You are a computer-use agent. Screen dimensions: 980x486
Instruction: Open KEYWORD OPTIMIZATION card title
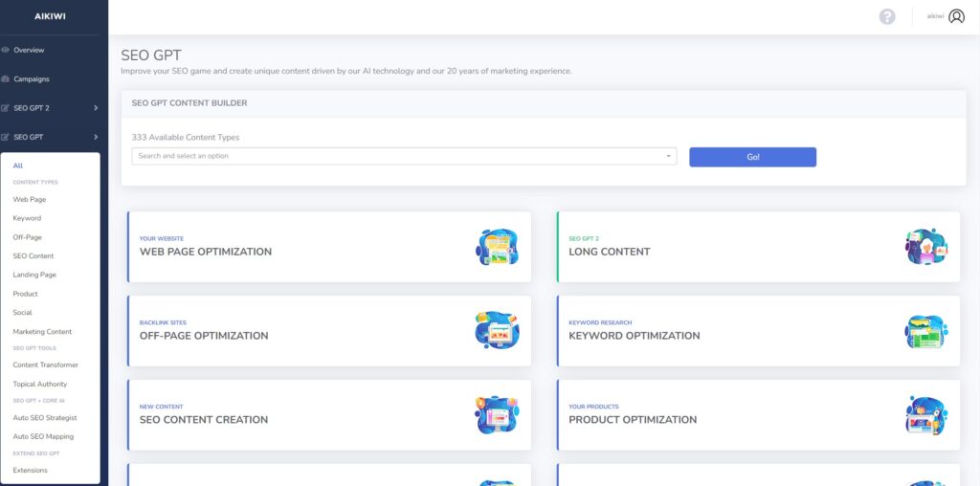point(635,336)
